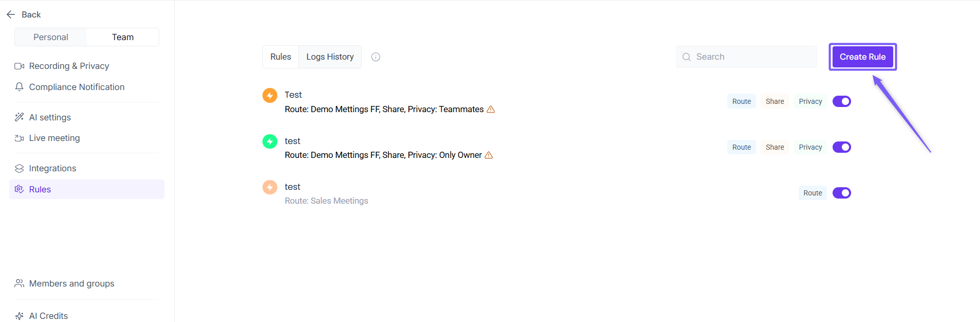Go to Integrations page
The height and width of the screenshot is (322, 980).
[52, 168]
